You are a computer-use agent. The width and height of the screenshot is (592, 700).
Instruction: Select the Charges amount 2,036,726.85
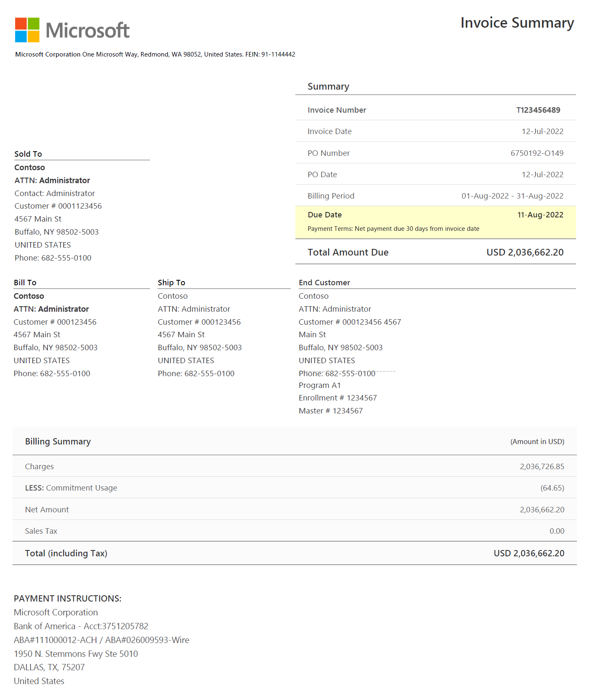click(542, 467)
